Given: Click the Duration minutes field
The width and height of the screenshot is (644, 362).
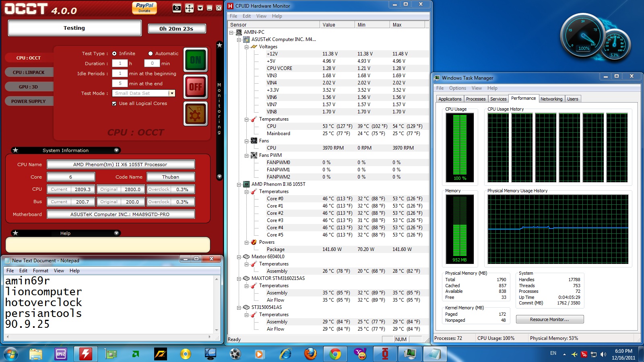Looking at the screenshot, I should 152,64.
